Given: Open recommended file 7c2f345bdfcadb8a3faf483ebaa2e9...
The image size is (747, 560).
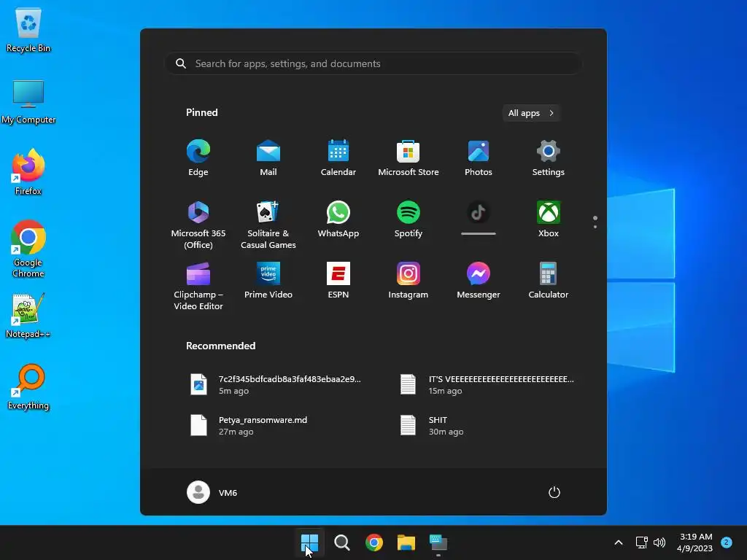Looking at the screenshot, I should coord(276,385).
